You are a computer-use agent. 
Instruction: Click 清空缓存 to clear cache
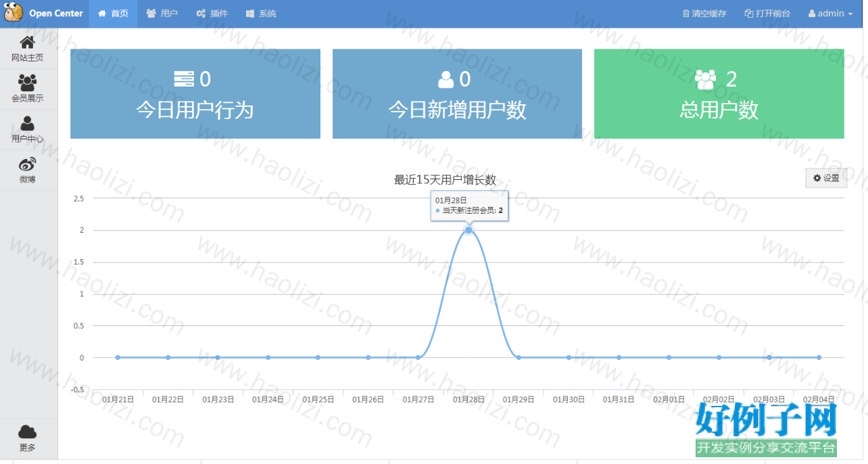tap(704, 14)
